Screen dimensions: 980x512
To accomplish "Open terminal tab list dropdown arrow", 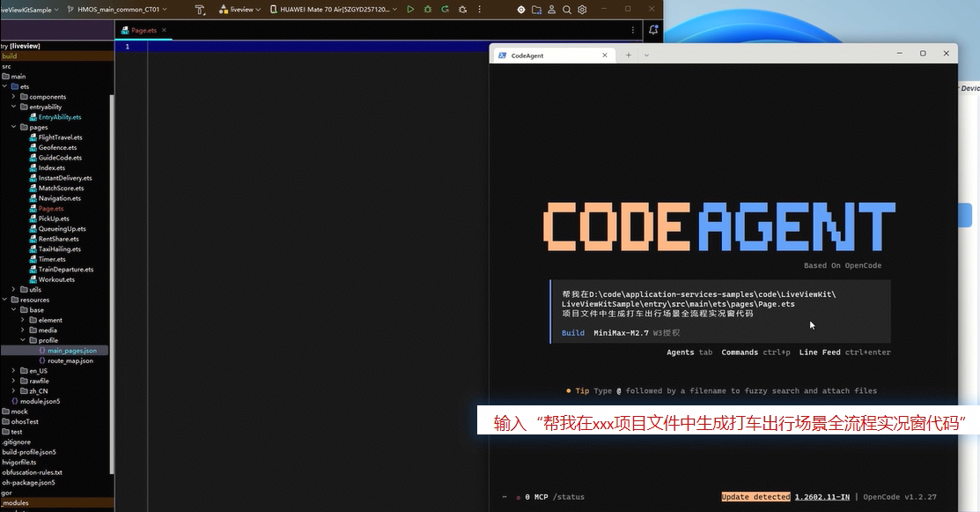I will pyautogui.click(x=646, y=55).
